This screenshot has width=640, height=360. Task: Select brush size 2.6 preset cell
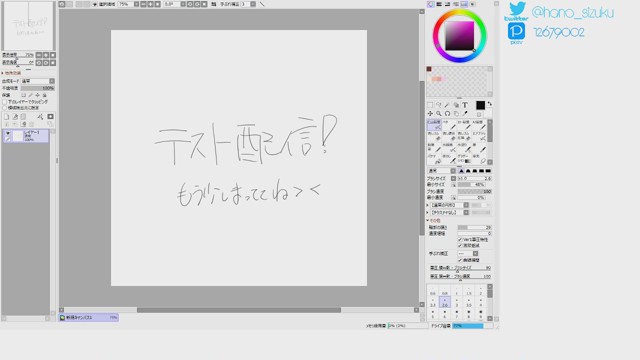444,302
